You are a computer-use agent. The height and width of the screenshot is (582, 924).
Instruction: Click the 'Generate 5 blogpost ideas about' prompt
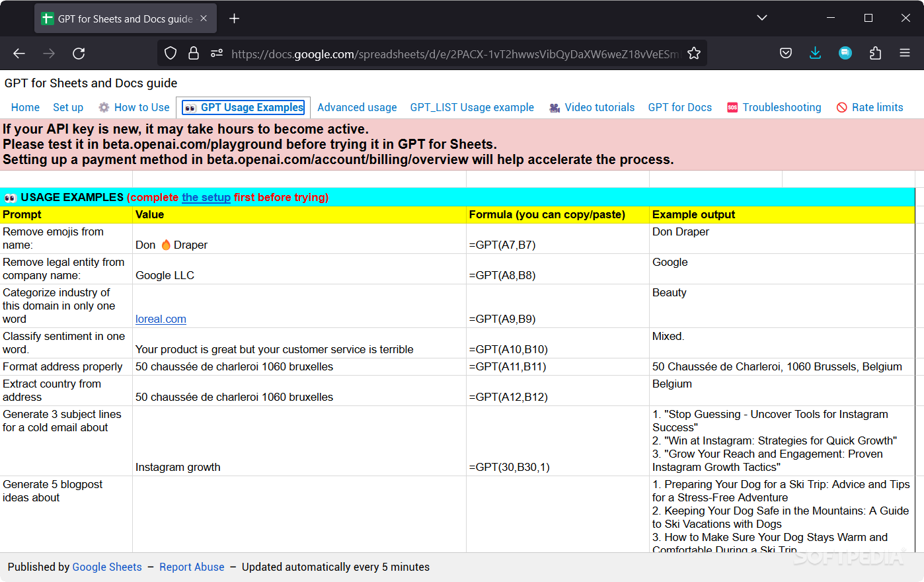[x=66, y=515]
